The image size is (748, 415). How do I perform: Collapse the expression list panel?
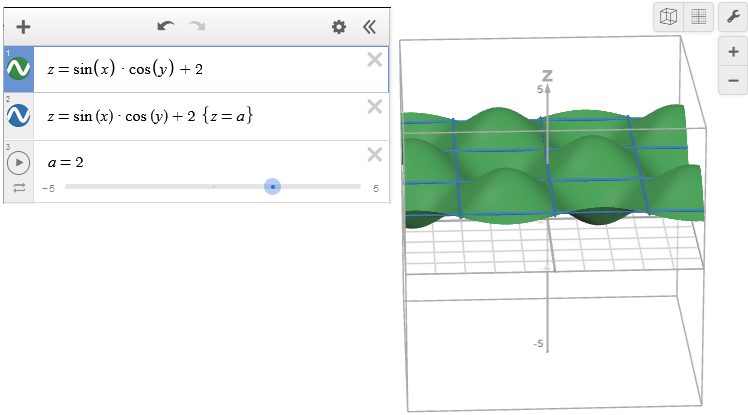pyautogui.click(x=369, y=27)
